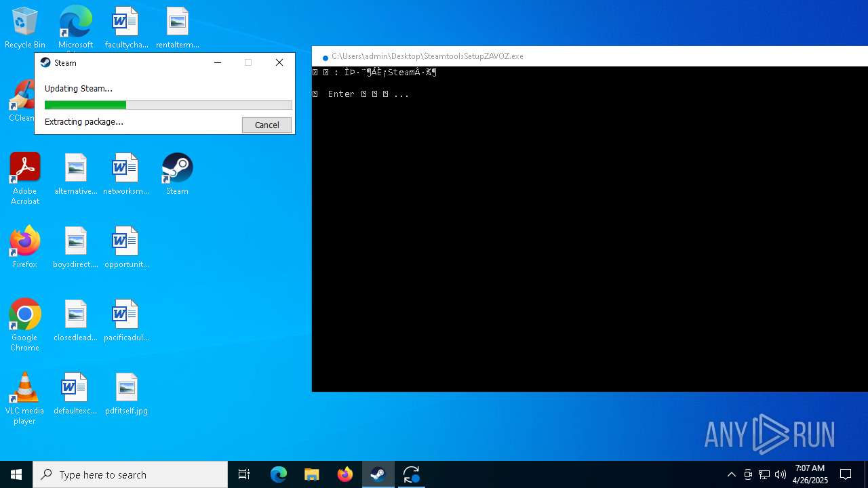868x488 pixels.
Task: Switch to Steam on the taskbar
Action: tap(378, 474)
